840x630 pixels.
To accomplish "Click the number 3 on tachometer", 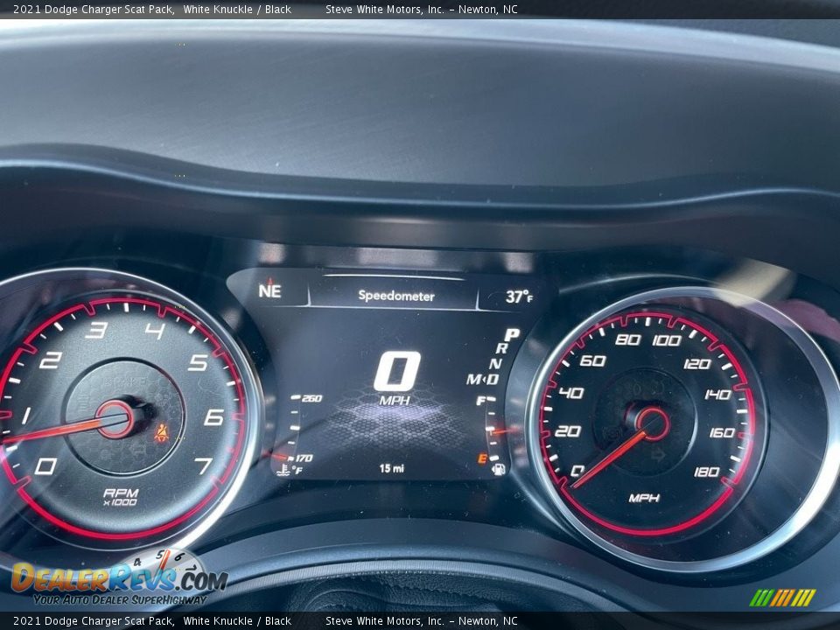I will coord(96,330).
